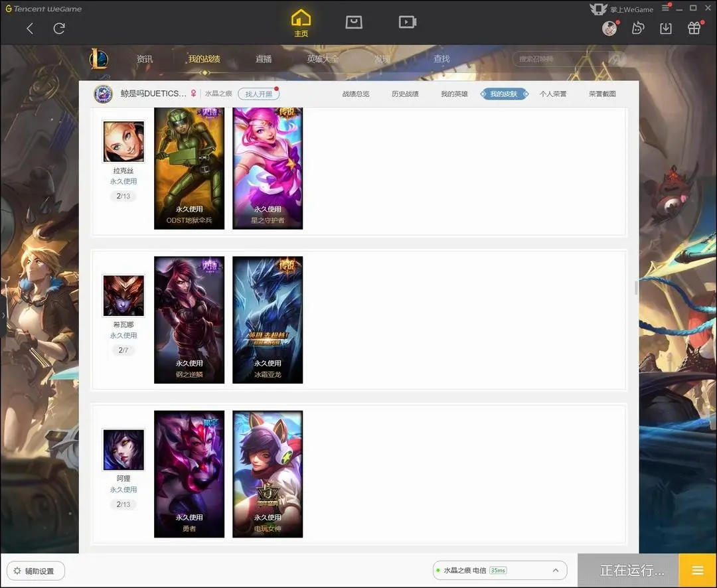Open the 战绩总览 sub-tab
This screenshot has width=717, height=588.
click(x=356, y=94)
